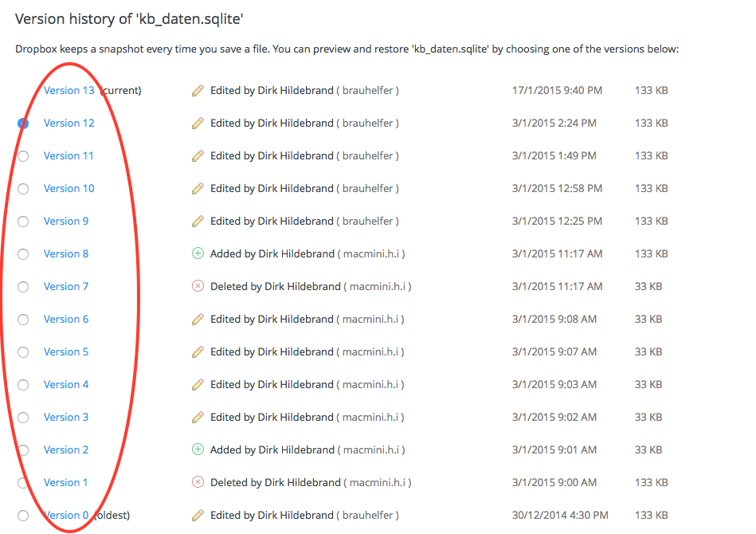Image resolution: width=756 pixels, height=534 pixels.
Task: Click the pencil icon in Version 5 row
Action: click(x=198, y=351)
